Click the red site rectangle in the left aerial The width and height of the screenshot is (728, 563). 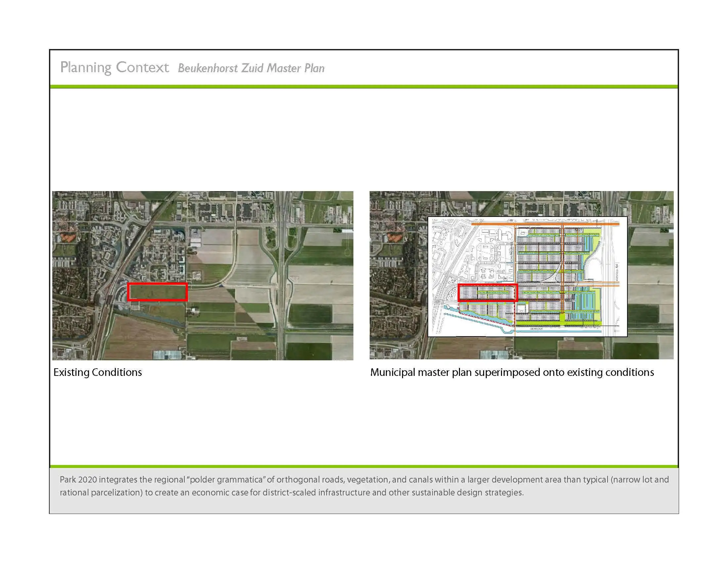pos(157,292)
